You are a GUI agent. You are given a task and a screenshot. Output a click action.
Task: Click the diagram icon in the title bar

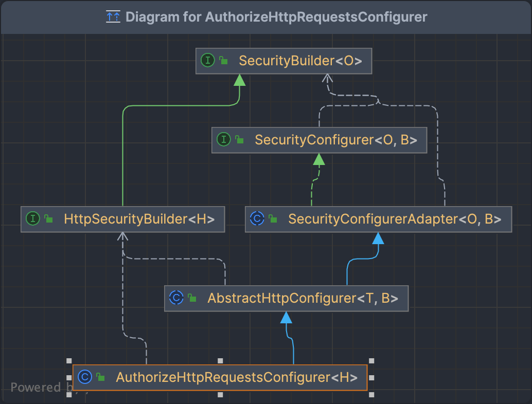[x=113, y=16]
